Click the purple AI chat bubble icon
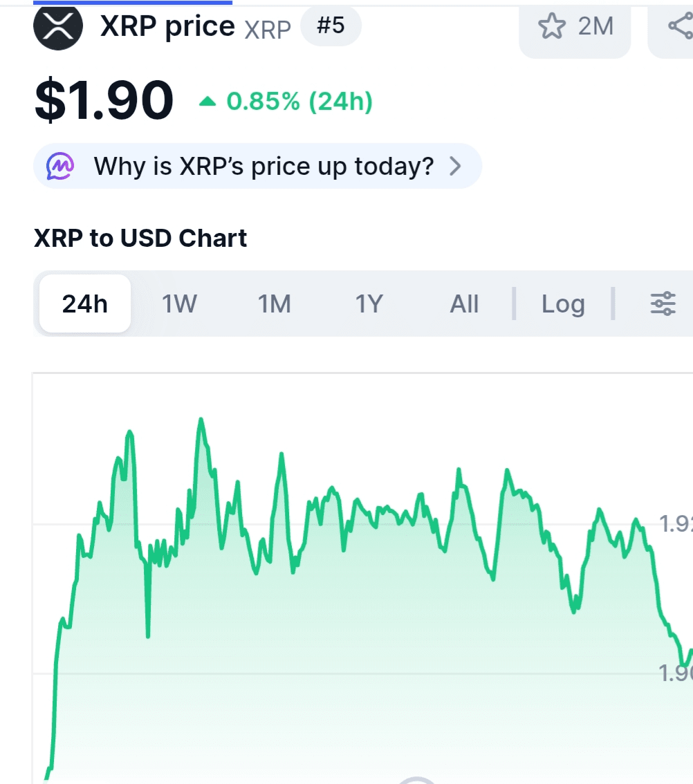The width and height of the screenshot is (693, 784). click(61, 166)
